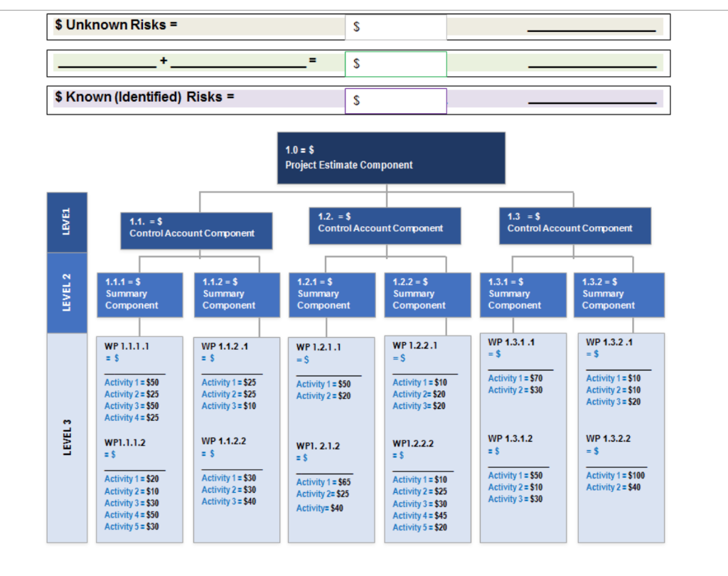Select 'Activity 3 = $30' under WP 1.3.1.2
This screenshot has height=576, width=728.
coord(515,499)
